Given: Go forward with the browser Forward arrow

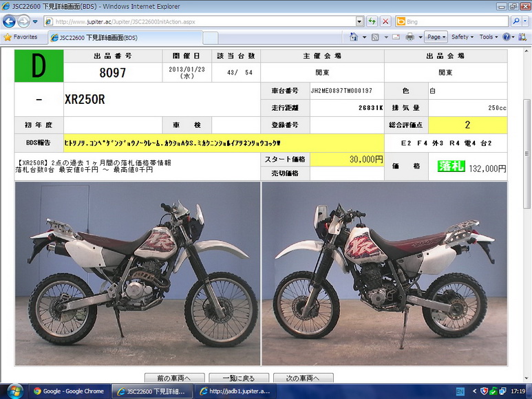Looking at the screenshot, I should [23, 22].
